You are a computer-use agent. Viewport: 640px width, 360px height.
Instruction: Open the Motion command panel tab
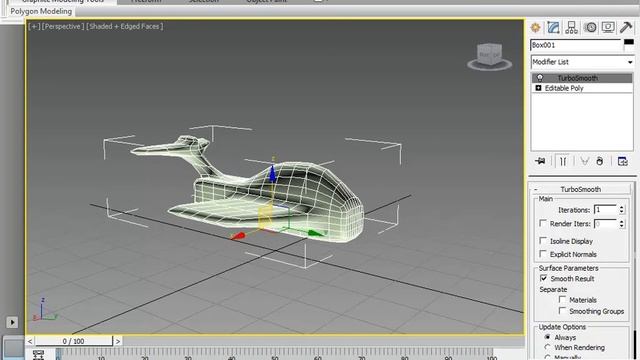pyautogui.click(x=590, y=27)
